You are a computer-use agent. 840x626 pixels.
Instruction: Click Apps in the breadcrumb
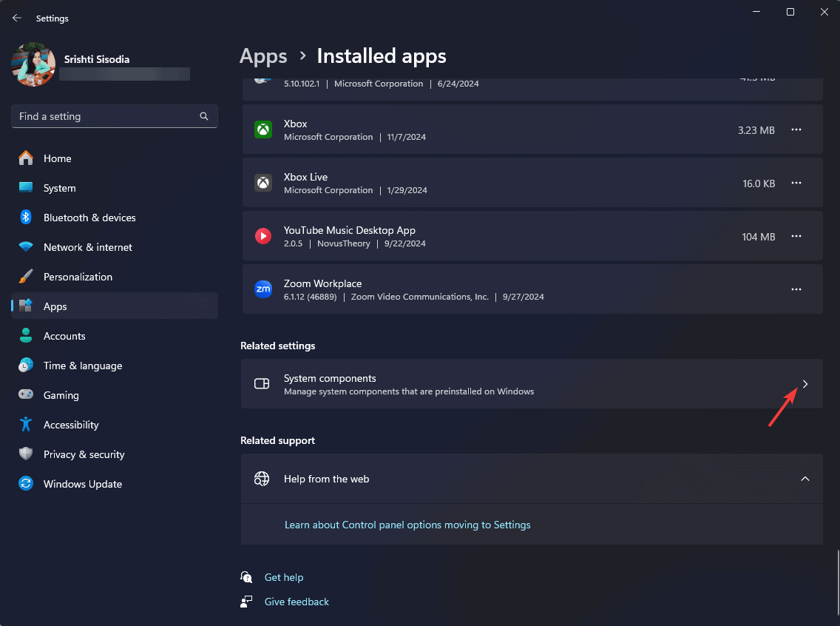(263, 56)
